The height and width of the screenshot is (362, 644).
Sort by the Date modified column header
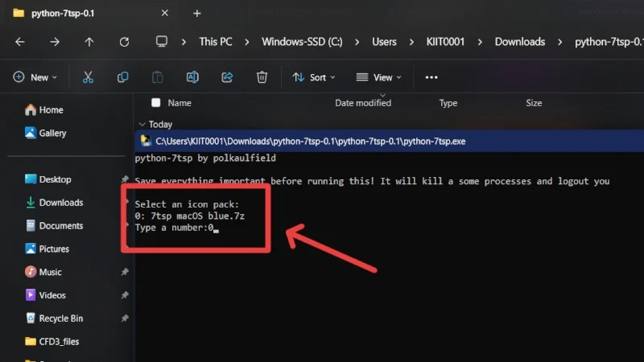363,103
